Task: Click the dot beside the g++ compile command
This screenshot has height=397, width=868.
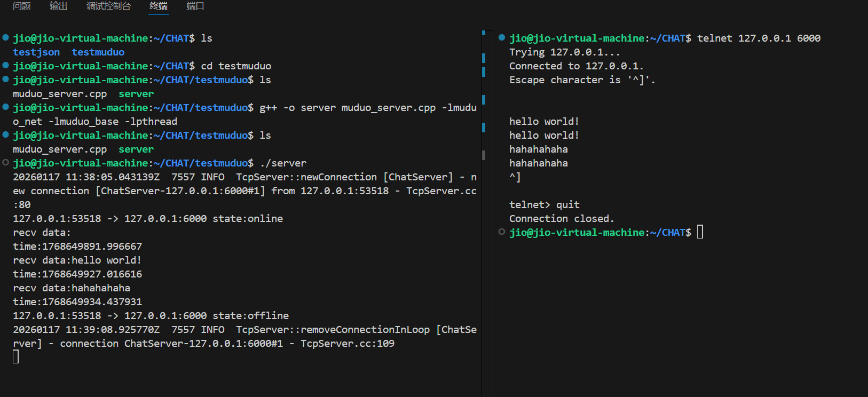Action: [x=5, y=107]
